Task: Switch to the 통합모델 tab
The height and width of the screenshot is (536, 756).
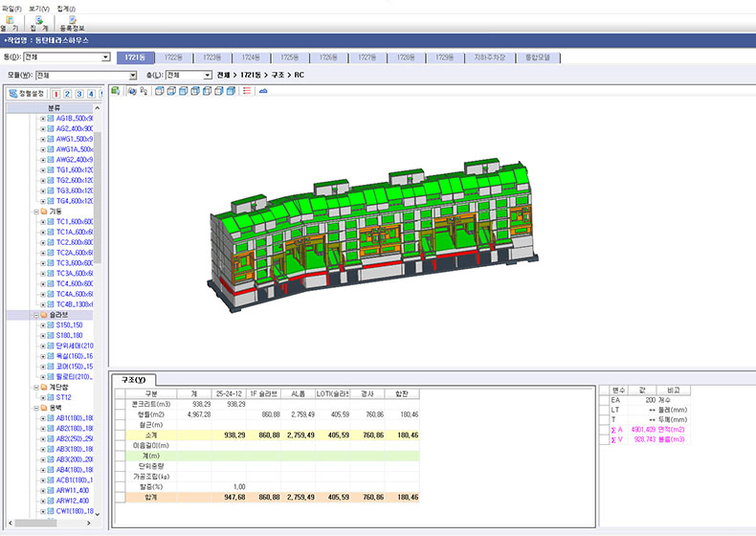Action: click(x=538, y=57)
